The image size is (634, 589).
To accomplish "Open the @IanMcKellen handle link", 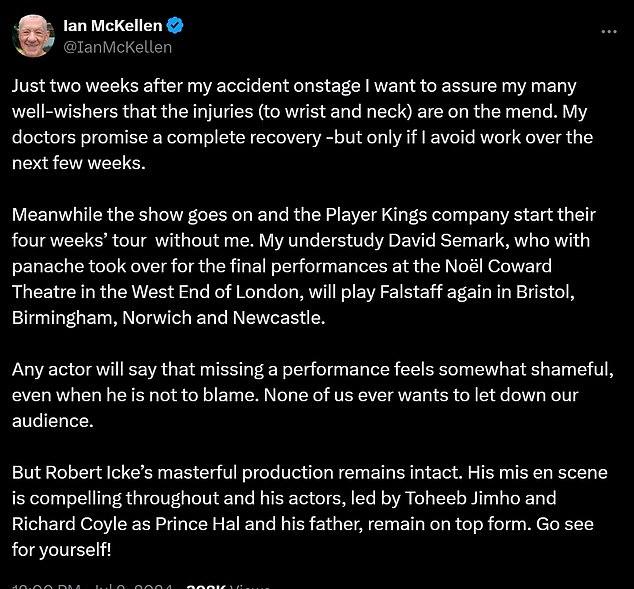I will (x=118, y=47).
